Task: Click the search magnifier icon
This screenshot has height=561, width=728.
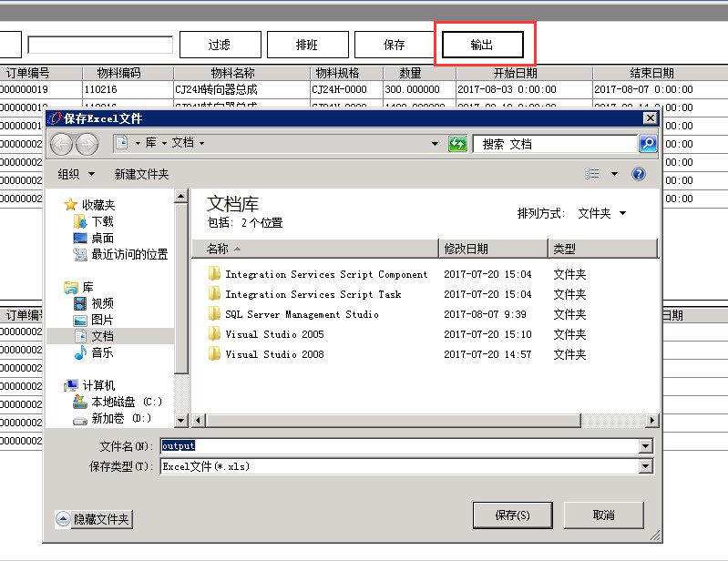Action: coord(647,144)
